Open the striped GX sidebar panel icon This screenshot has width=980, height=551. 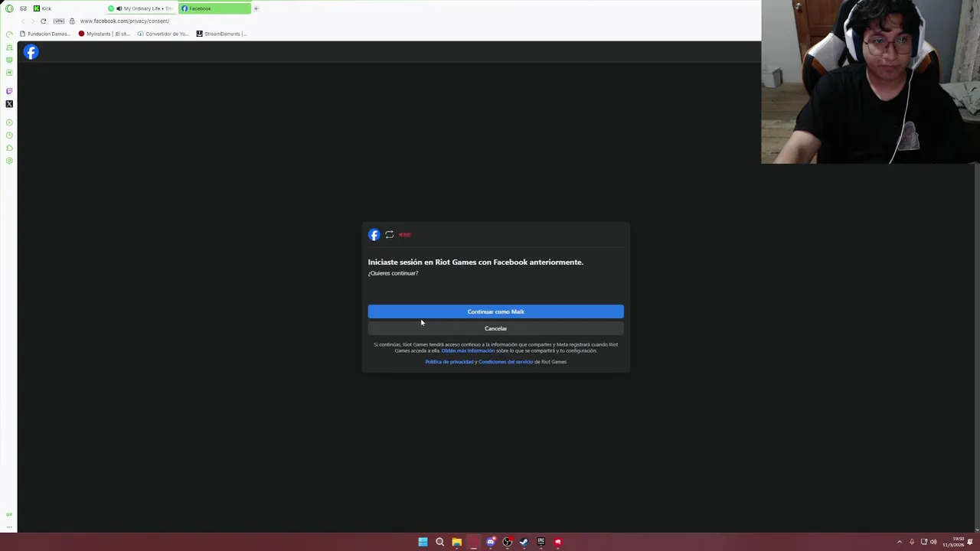point(9,60)
